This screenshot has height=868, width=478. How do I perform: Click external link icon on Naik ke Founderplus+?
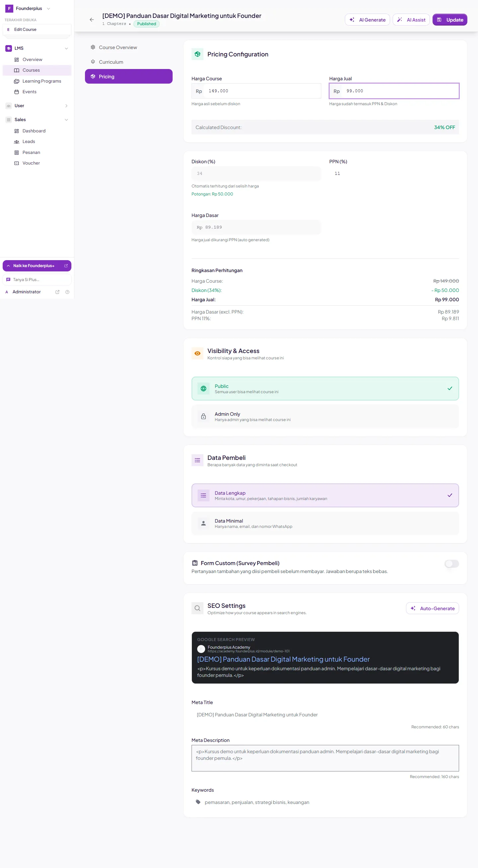[66, 265]
